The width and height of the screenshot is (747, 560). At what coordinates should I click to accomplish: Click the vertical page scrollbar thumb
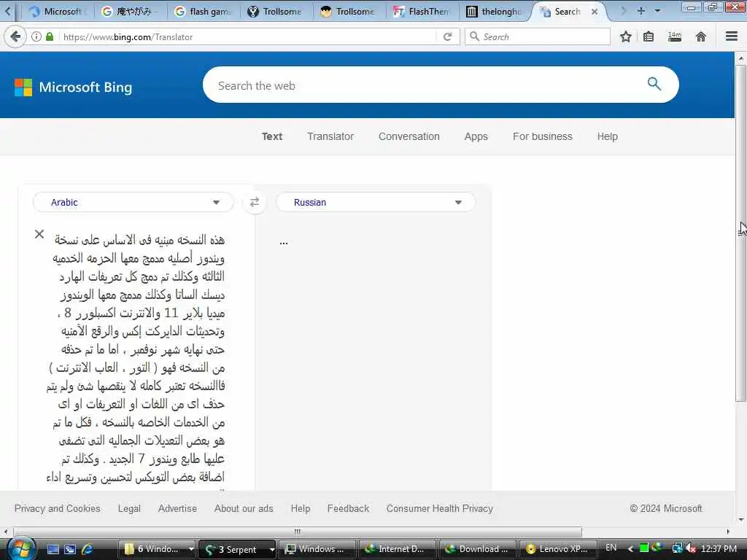click(x=740, y=233)
